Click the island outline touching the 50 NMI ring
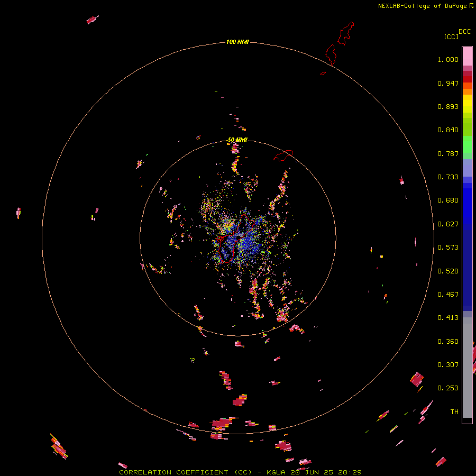The height and width of the screenshot is (476, 476). (x=283, y=155)
